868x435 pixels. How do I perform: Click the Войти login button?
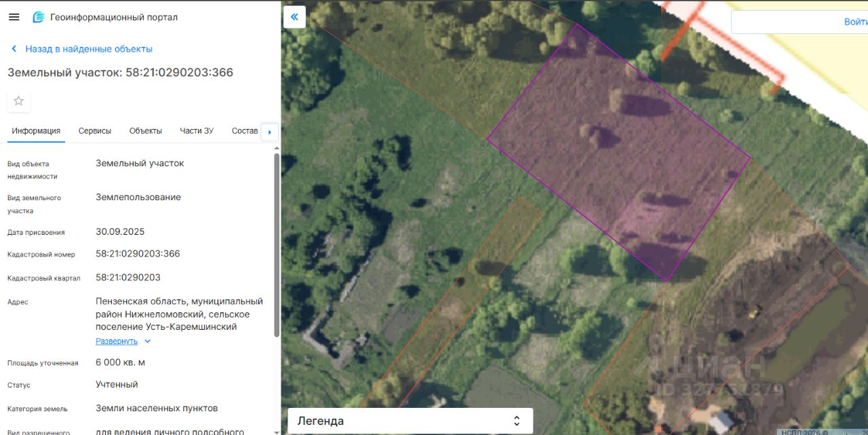(856, 22)
